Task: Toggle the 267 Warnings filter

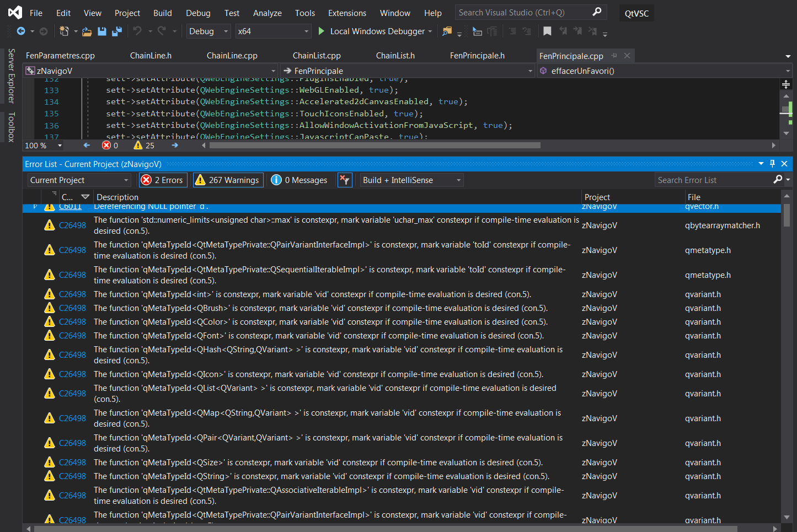Action: (x=227, y=180)
